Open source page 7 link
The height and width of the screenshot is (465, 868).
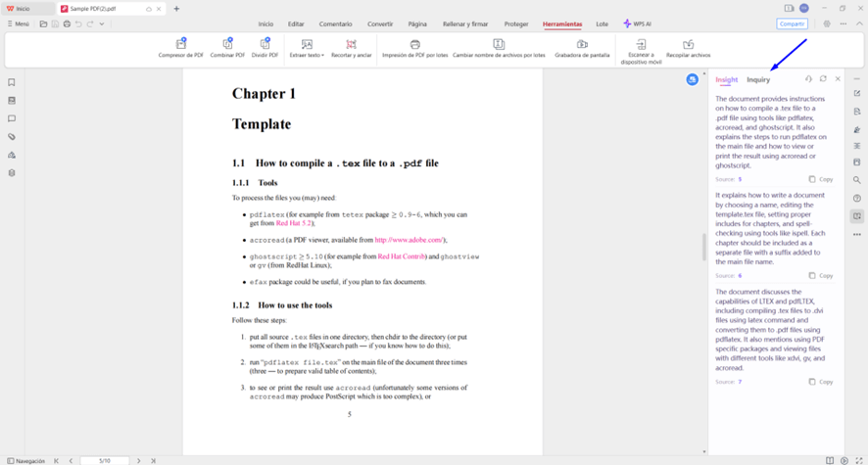740,382
